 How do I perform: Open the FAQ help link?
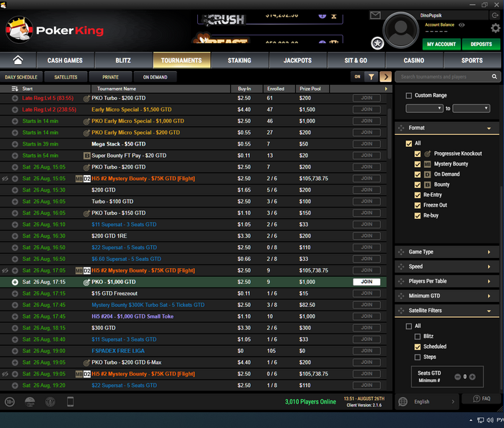tap(482, 398)
